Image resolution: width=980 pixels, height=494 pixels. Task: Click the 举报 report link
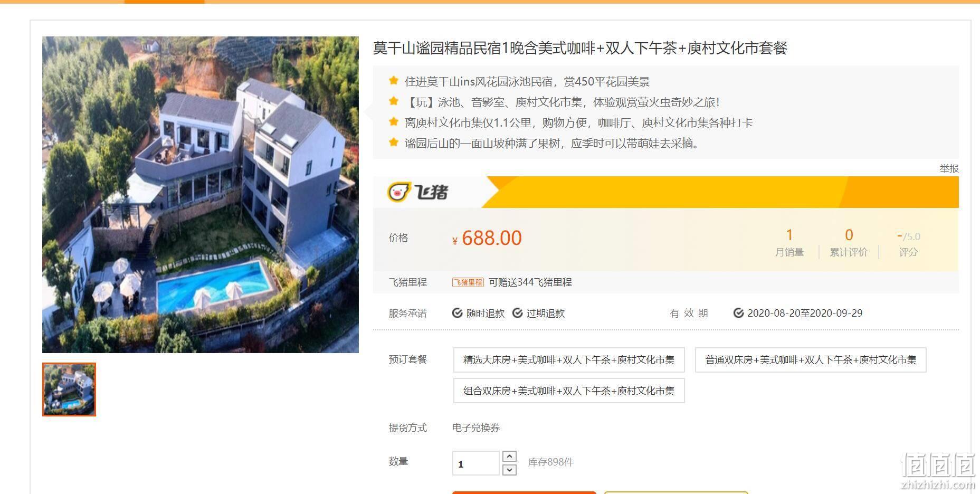[x=949, y=169]
